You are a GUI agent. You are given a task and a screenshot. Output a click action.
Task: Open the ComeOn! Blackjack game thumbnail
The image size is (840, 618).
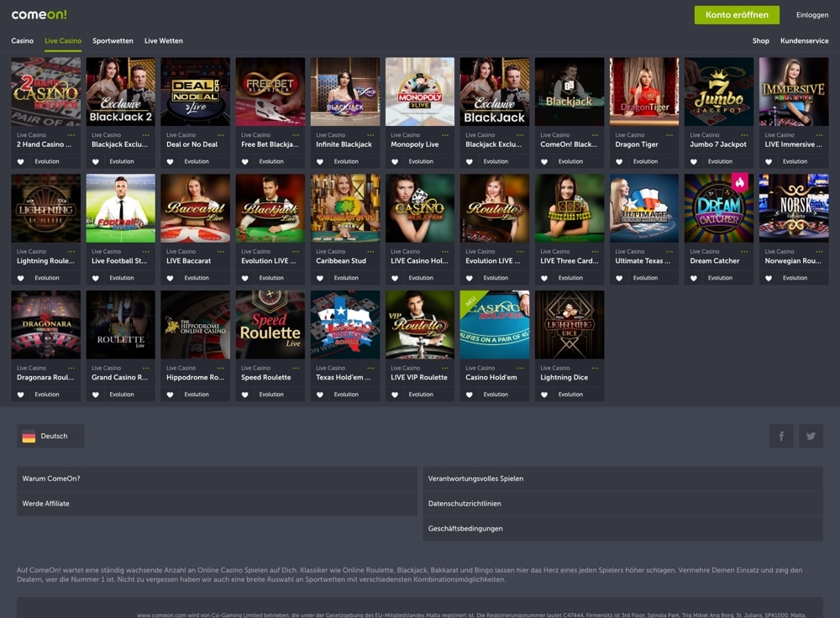click(570, 92)
